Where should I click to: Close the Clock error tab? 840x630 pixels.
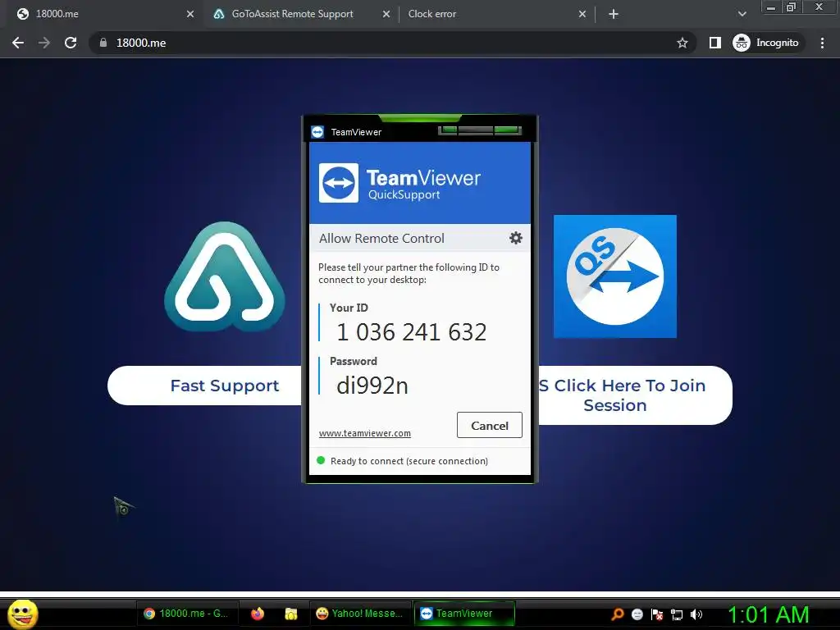point(582,15)
